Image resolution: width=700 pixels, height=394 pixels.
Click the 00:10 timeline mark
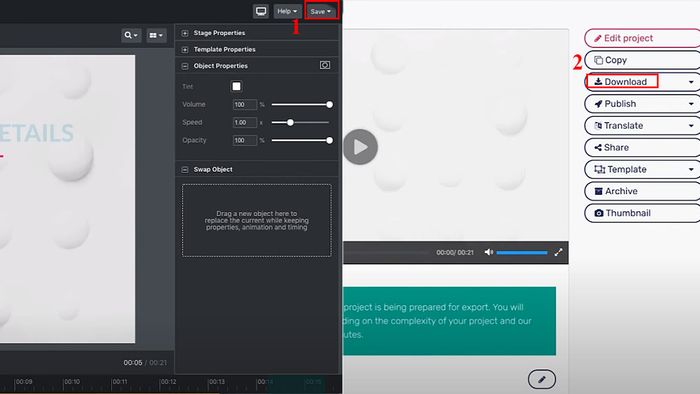tap(71, 382)
